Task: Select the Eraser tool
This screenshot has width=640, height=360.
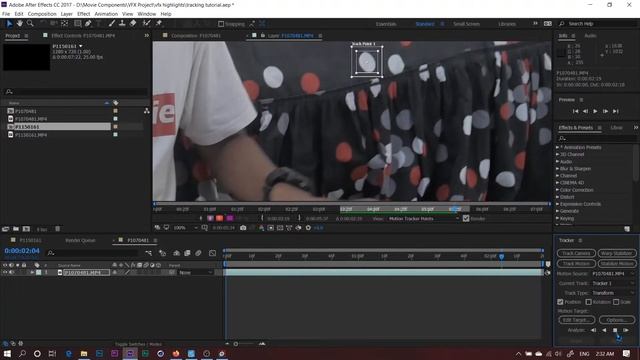Action: tap(133, 24)
